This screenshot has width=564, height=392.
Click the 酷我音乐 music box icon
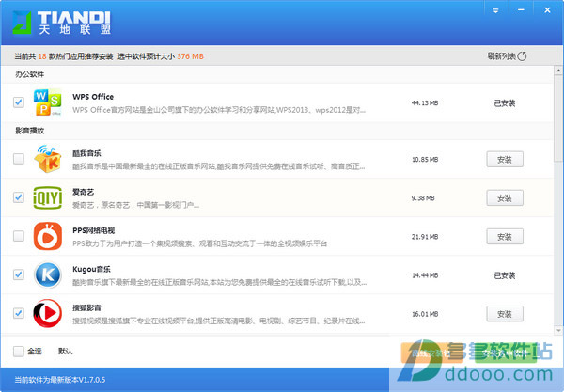48,159
